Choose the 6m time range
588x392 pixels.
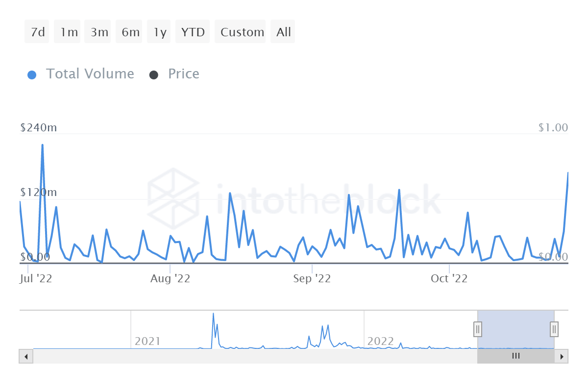coord(130,32)
